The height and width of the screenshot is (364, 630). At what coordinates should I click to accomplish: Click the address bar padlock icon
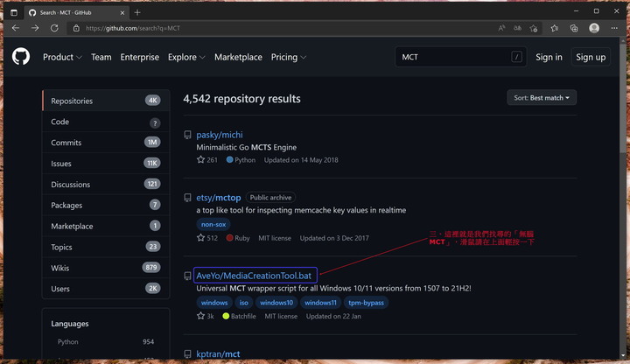point(76,28)
